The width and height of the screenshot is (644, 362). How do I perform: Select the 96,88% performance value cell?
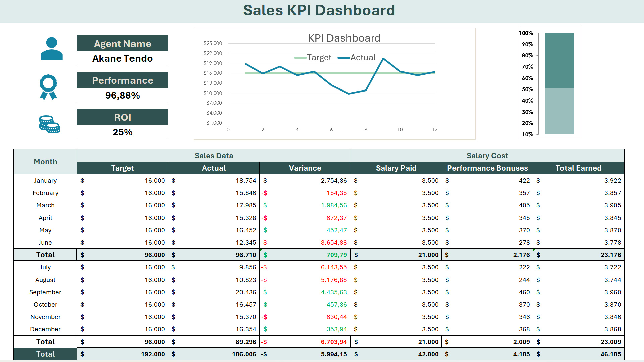[122, 95]
